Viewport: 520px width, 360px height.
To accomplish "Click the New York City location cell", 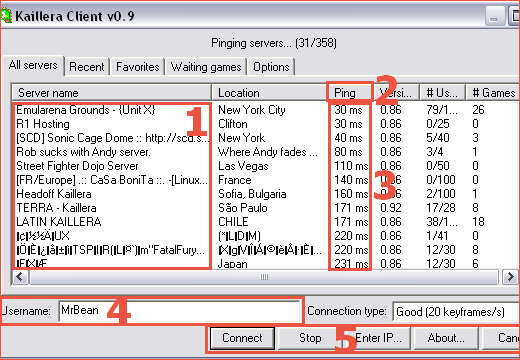I will (x=252, y=110).
